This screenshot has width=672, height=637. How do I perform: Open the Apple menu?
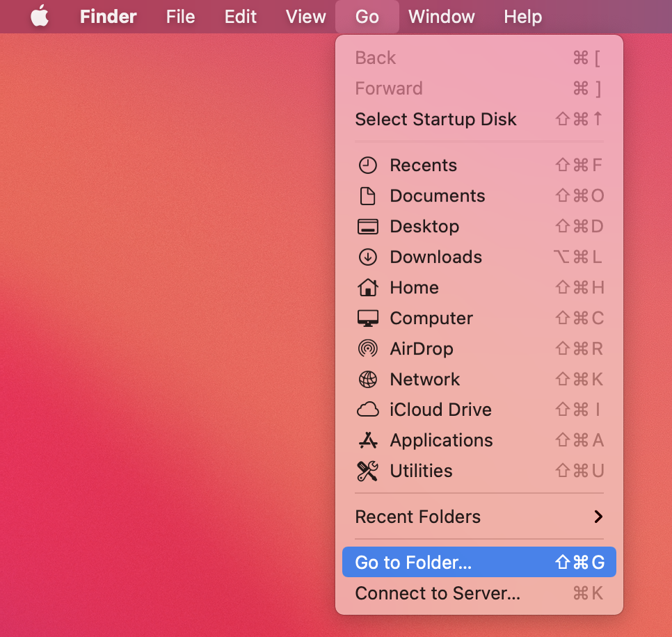40,16
